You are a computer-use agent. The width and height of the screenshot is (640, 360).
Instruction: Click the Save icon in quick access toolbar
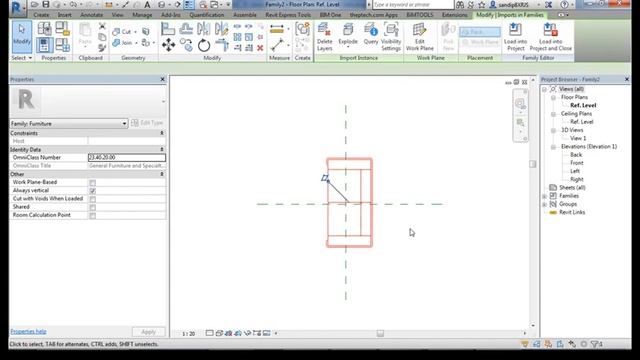pyautogui.click(x=46, y=4)
